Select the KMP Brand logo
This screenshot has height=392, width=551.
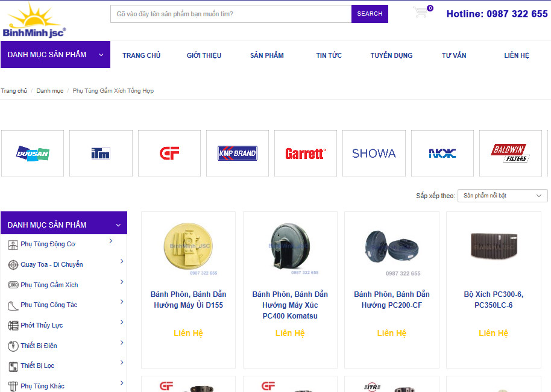pyautogui.click(x=238, y=154)
